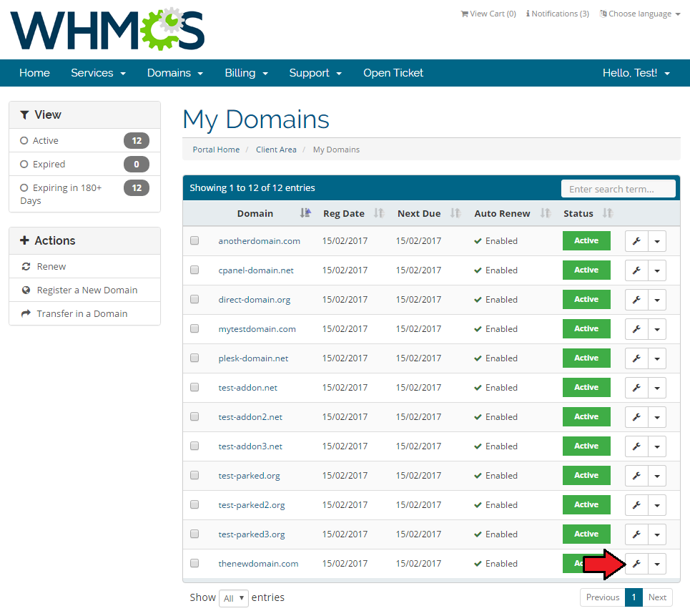690x616 pixels.
Task: Open the anotherdomain.com domain link
Action: click(259, 241)
